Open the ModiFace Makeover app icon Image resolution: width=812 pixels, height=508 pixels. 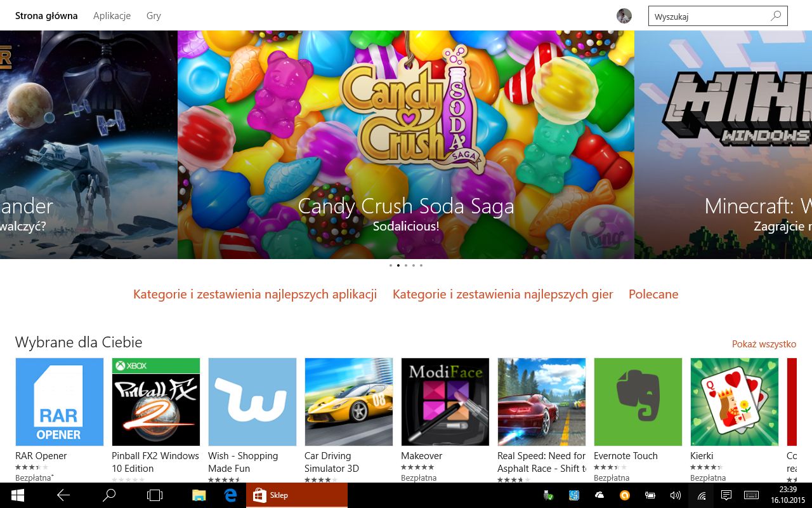tap(445, 402)
